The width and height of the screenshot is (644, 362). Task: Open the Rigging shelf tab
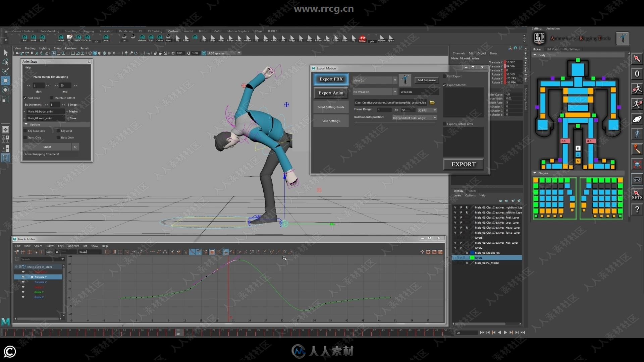89,31
